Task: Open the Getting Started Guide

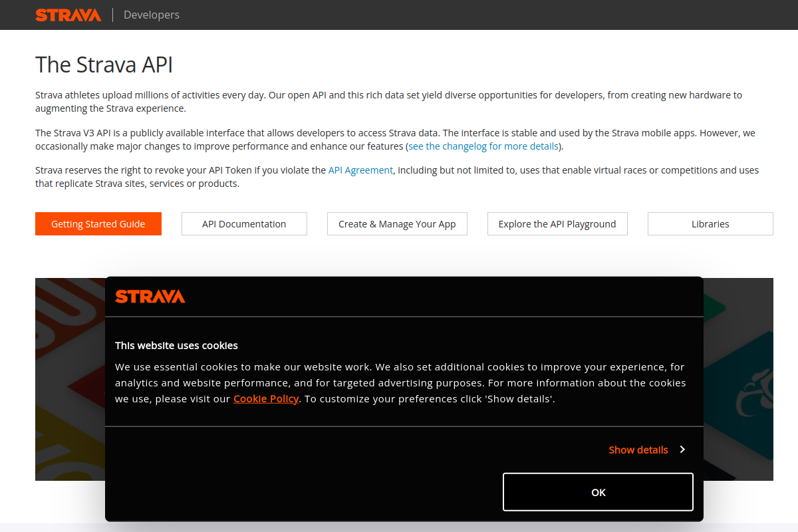Action: pyautogui.click(x=98, y=224)
